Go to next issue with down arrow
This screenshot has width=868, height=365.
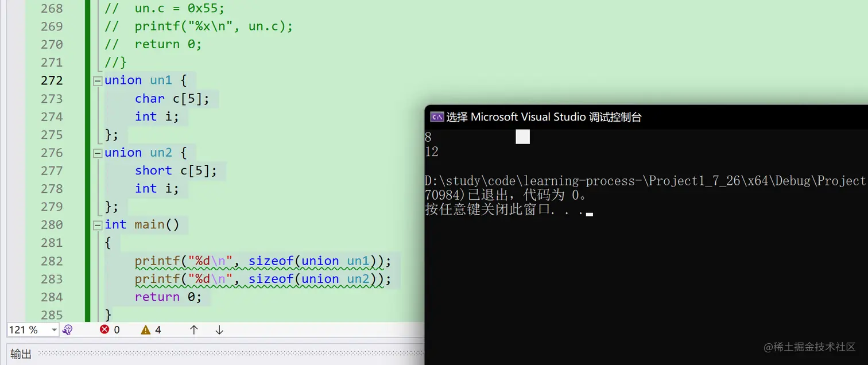219,329
